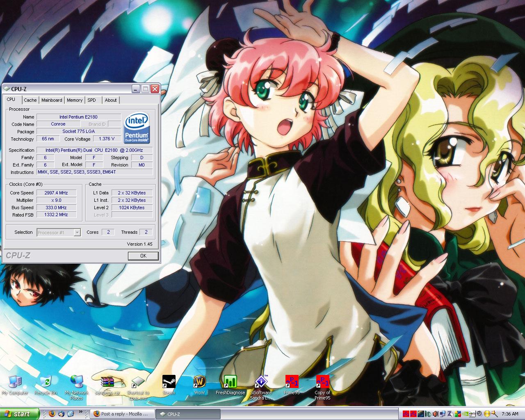Open the NVIDIA settings tray icon

tap(465, 414)
